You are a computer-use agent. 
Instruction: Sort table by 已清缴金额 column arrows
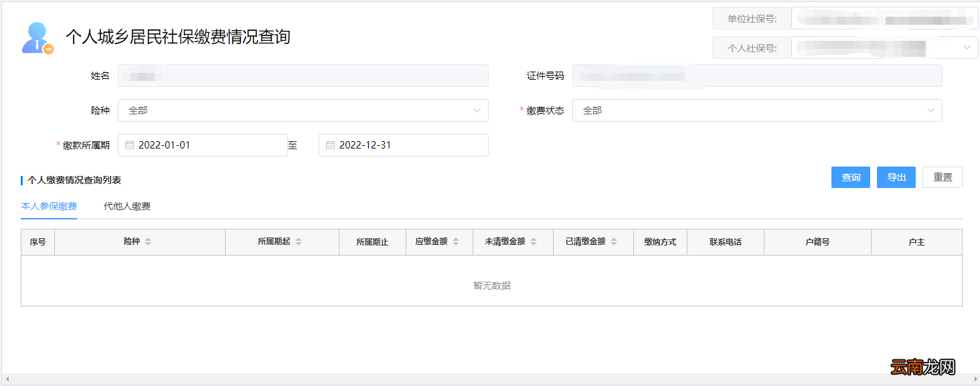614,242
